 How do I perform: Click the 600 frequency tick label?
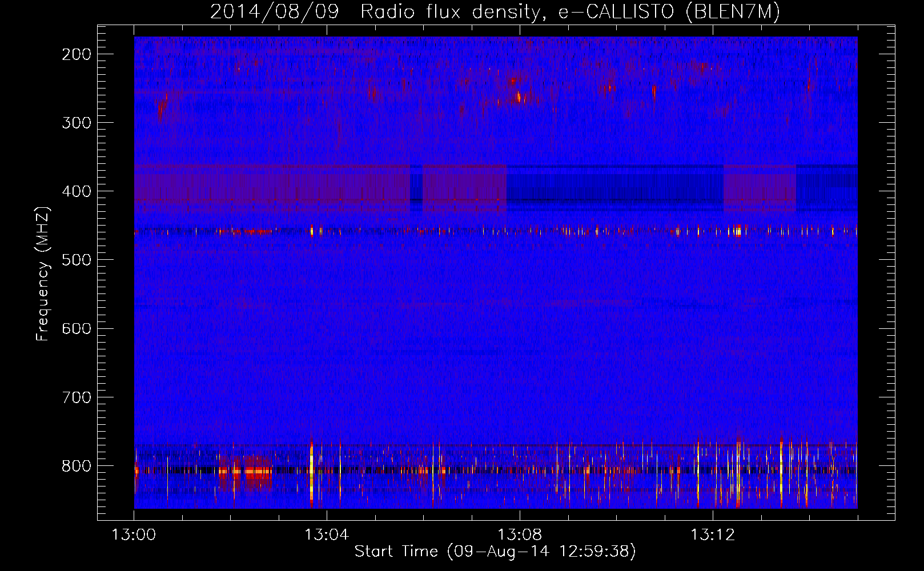click(x=77, y=328)
